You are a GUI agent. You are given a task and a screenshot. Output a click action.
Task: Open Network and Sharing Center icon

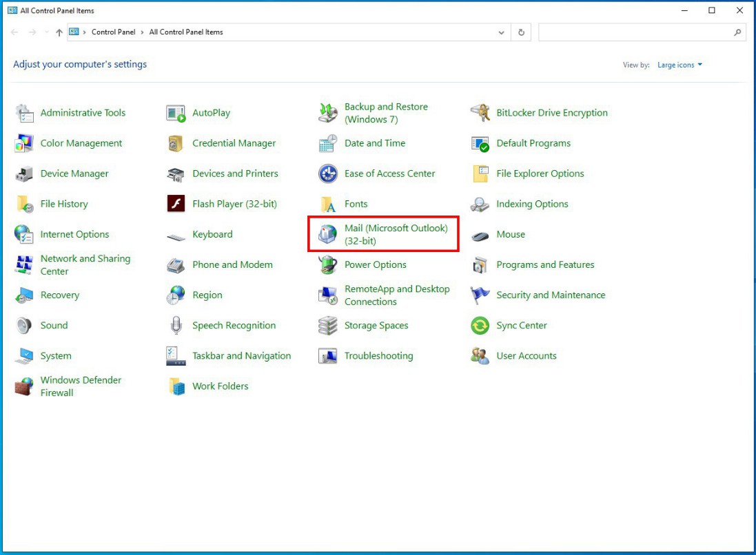(x=24, y=265)
